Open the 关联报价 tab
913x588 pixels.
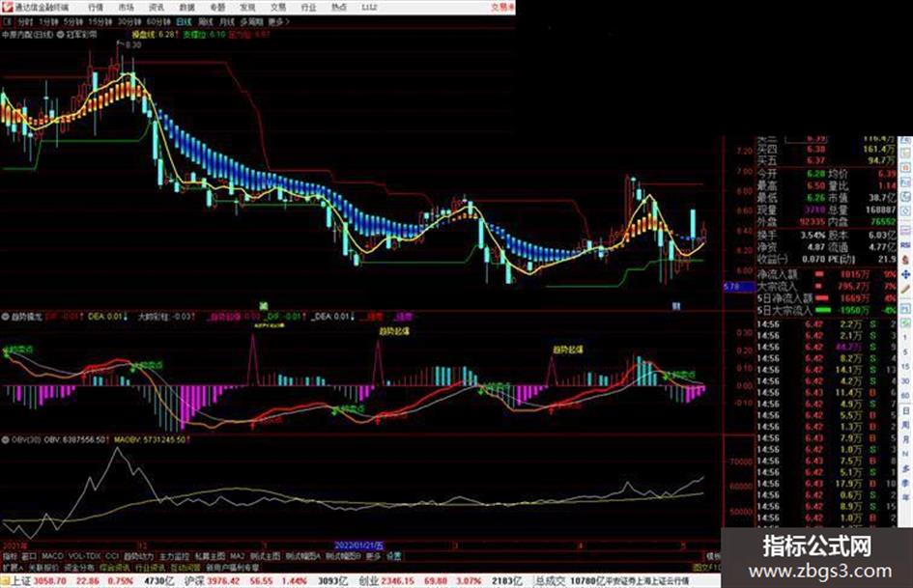43,567
